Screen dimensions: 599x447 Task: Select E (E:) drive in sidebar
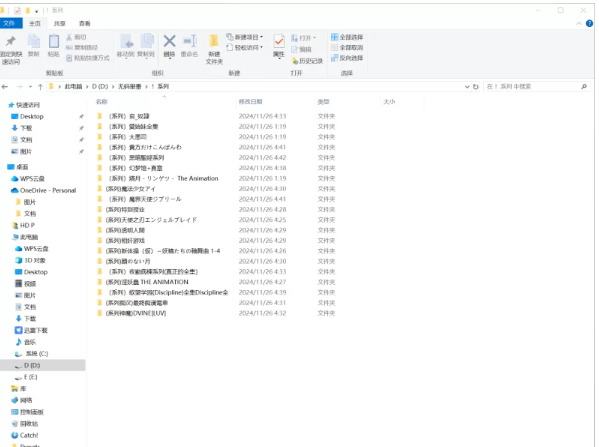tap(26, 377)
